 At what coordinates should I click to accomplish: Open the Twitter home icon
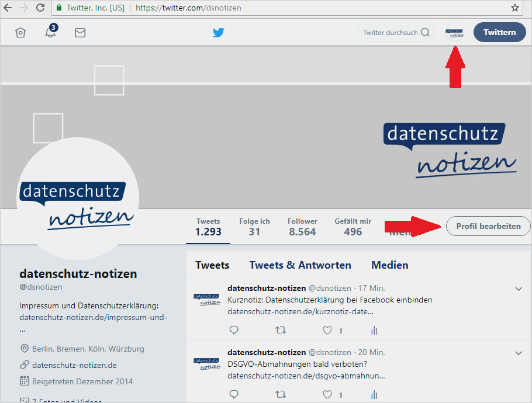pos(20,33)
